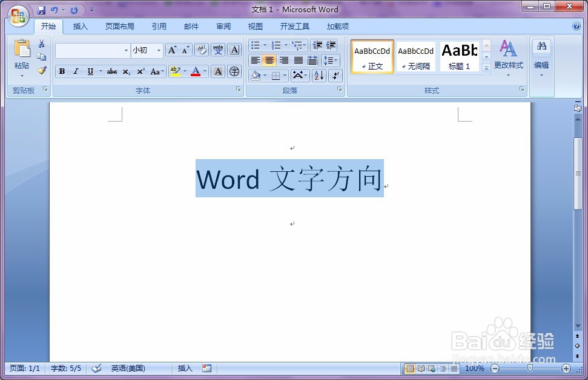The height and width of the screenshot is (380, 588).
Task: Apply the 无间隔 style
Action: 416,57
